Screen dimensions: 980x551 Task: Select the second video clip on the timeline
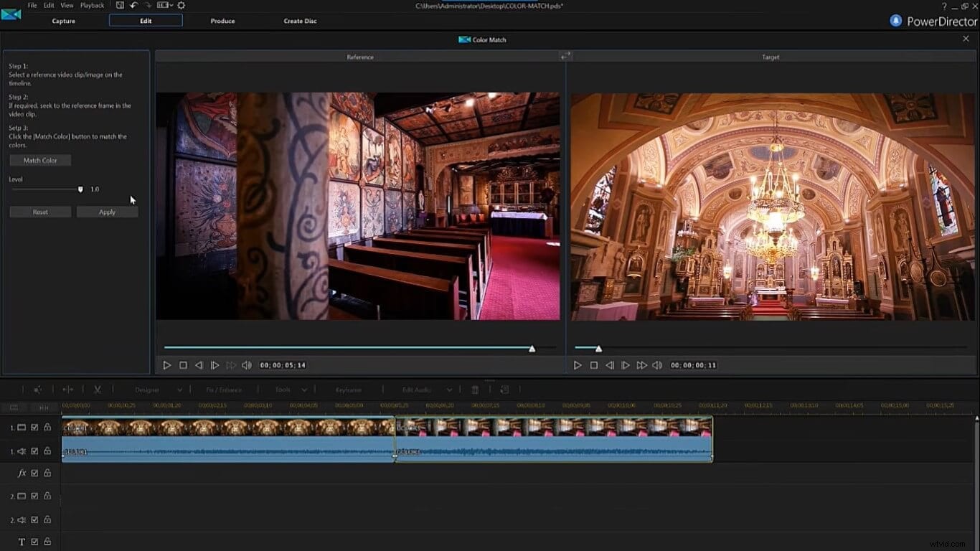point(552,428)
